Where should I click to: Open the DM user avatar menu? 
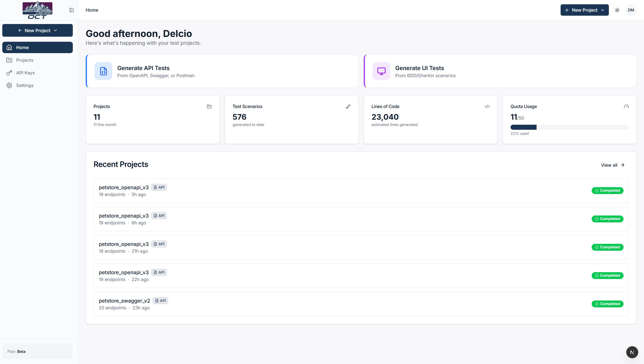click(x=631, y=10)
